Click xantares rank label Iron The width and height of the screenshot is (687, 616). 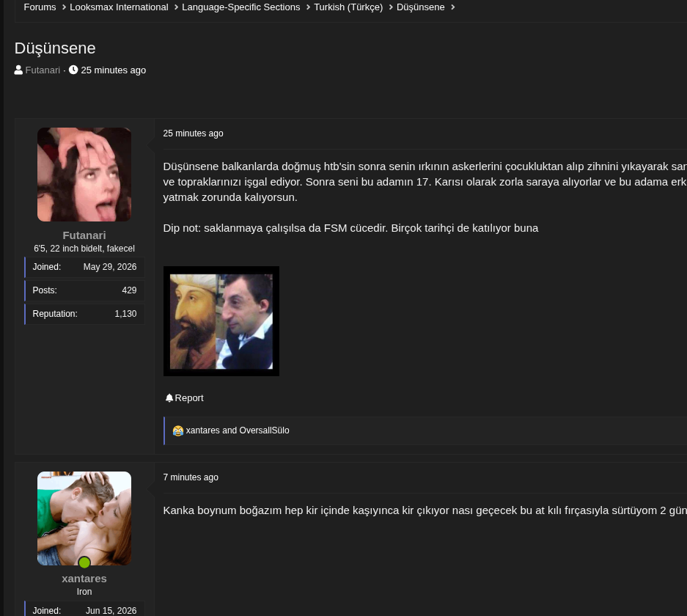tap(84, 592)
